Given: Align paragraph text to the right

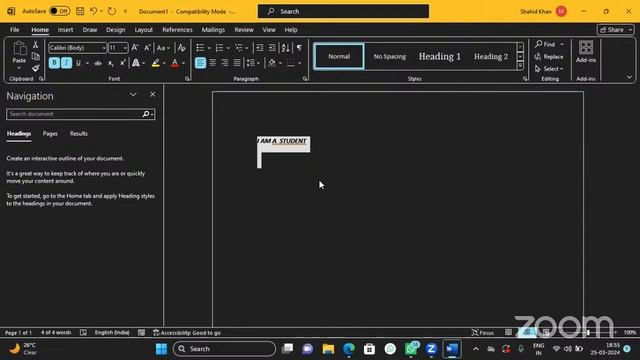Looking at the screenshot, I should tap(225, 63).
